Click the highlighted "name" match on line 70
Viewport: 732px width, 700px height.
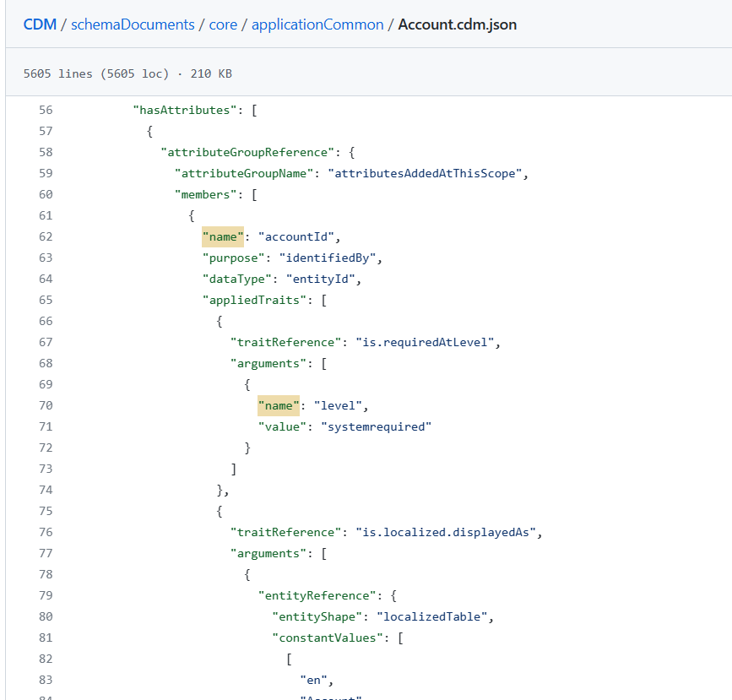pyautogui.click(x=278, y=405)
